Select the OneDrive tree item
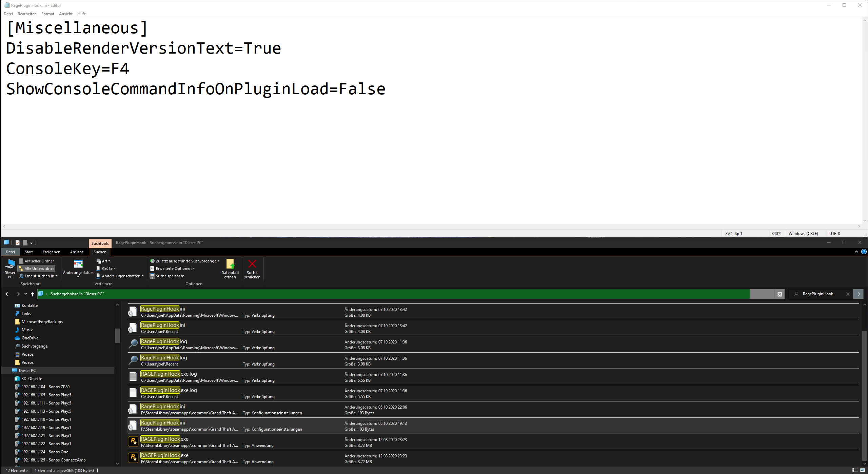The image size is (868, 474). [30, 338]
